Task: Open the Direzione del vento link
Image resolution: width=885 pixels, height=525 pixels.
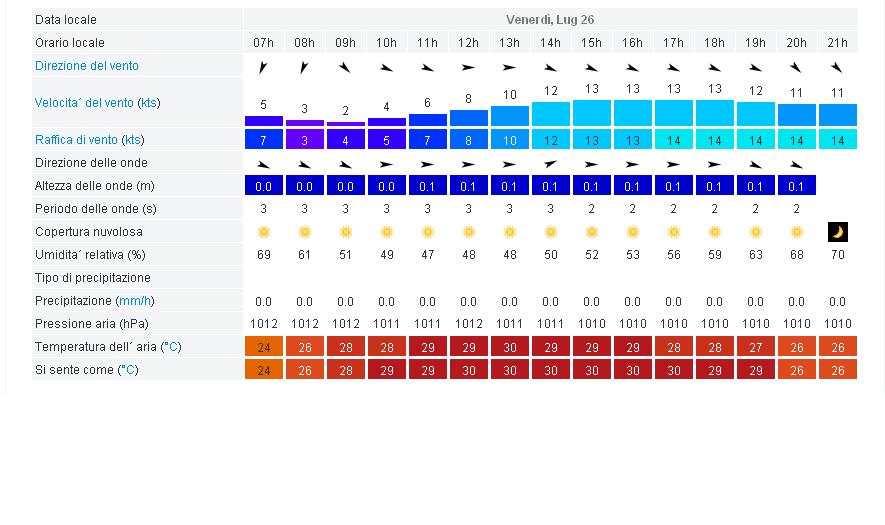Action: coord(87,66)
